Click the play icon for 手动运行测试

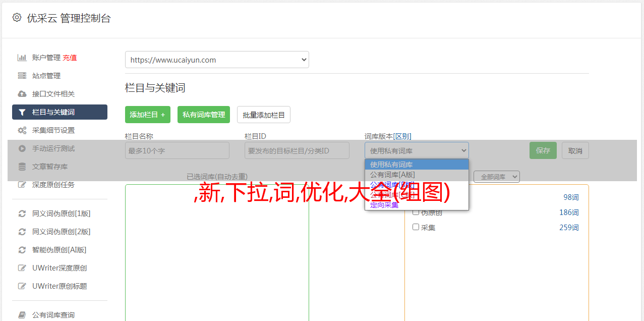(22, 148)
